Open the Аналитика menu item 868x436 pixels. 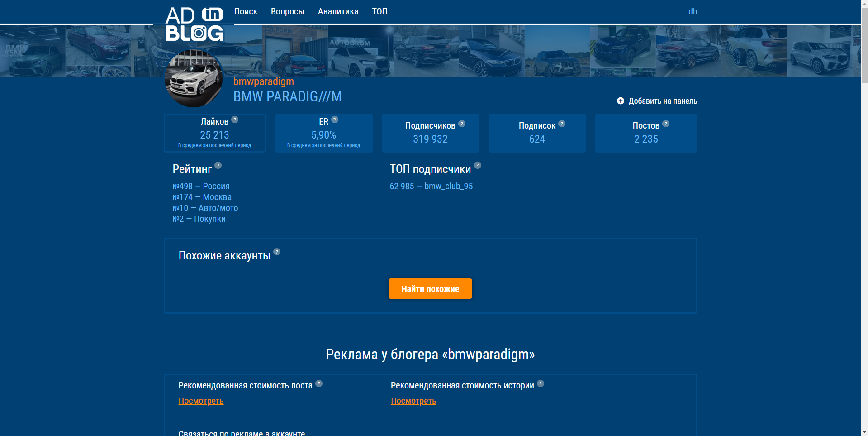click(x=338, y=11)
